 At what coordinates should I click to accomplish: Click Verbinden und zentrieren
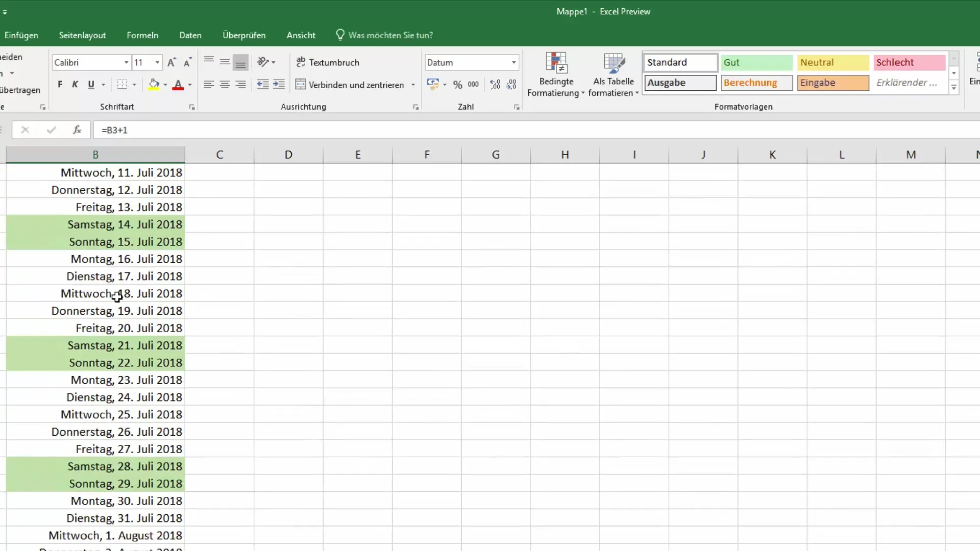point(350,85)
